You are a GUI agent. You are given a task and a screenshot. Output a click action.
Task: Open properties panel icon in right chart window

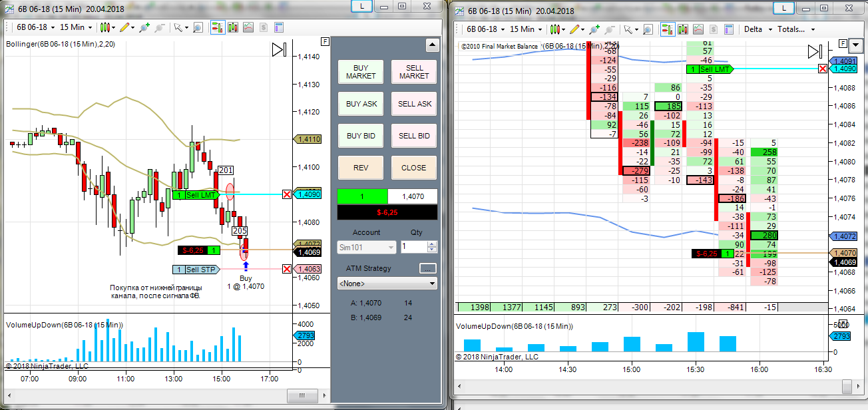729,29
